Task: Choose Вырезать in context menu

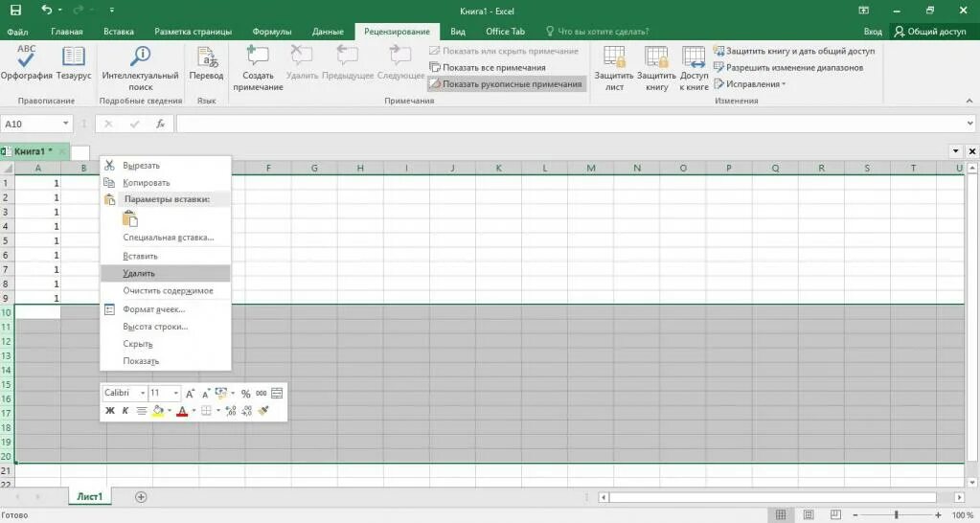Action: [x=165, y=166]
